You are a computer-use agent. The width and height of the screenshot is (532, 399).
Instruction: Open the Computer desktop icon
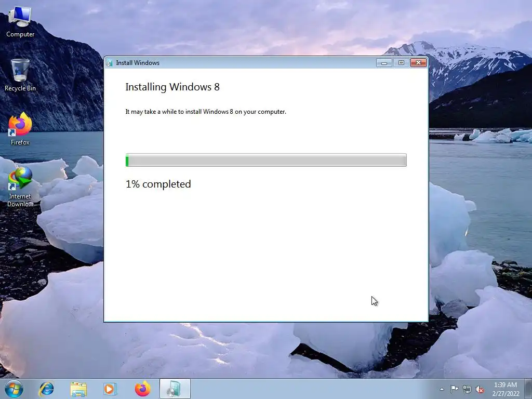click(x=20, y=22)
